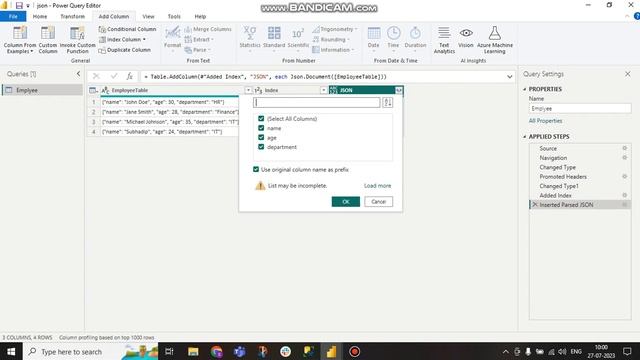Expand the formula bar chevron
This screenshot has width=640, height=360.
pos(509,77)
